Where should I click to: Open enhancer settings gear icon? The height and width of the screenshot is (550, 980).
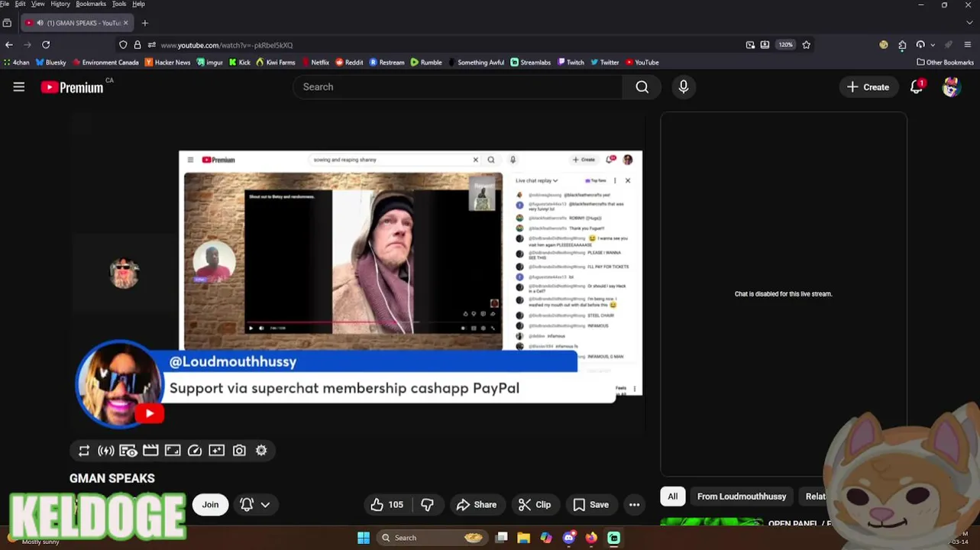pyautogui.click(x=261, y=451)
